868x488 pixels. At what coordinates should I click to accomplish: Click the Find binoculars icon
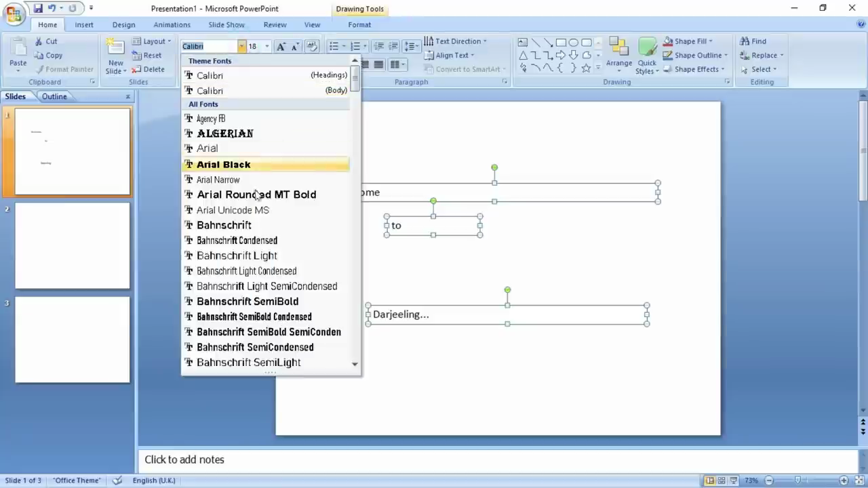point(745,41)
